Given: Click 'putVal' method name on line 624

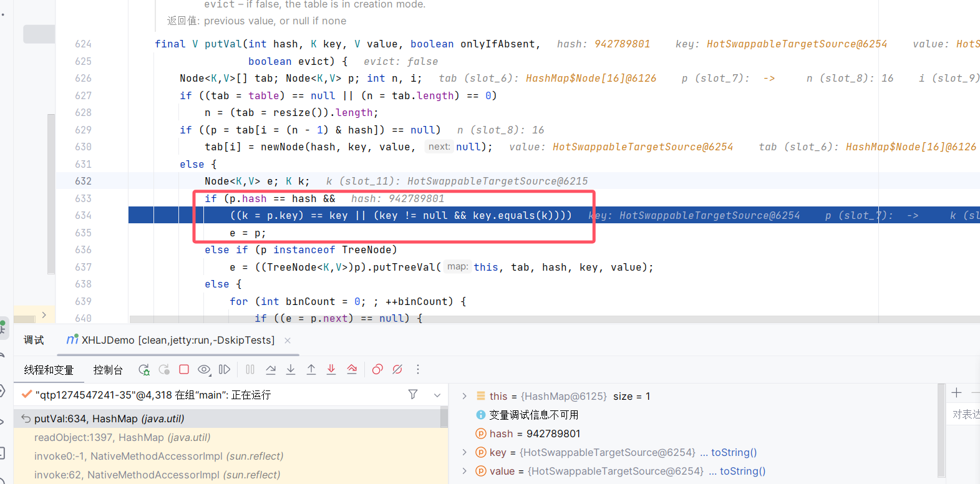Looking at the screenshot, I should coord(223,44).
